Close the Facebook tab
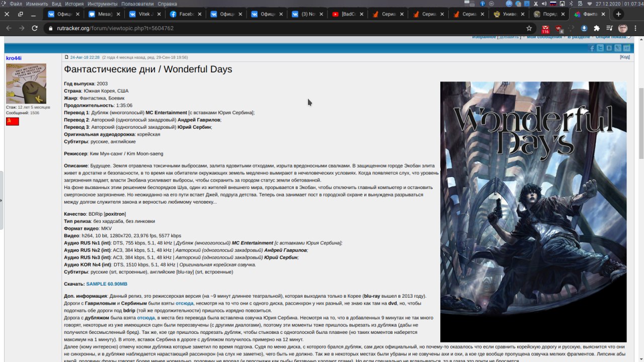The height and width of the screenshot is (362, 644). pos(199,14)
